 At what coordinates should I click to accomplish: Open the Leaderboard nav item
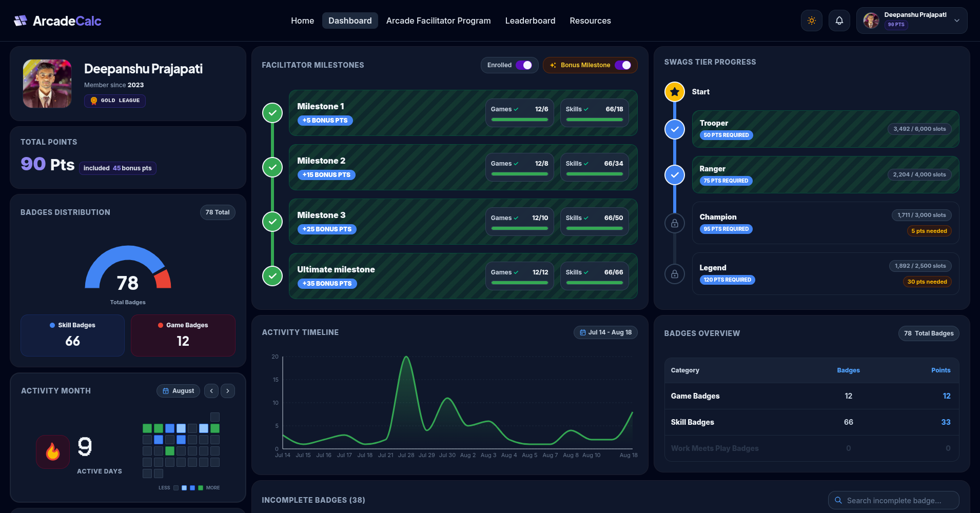[x=530, y=21]
